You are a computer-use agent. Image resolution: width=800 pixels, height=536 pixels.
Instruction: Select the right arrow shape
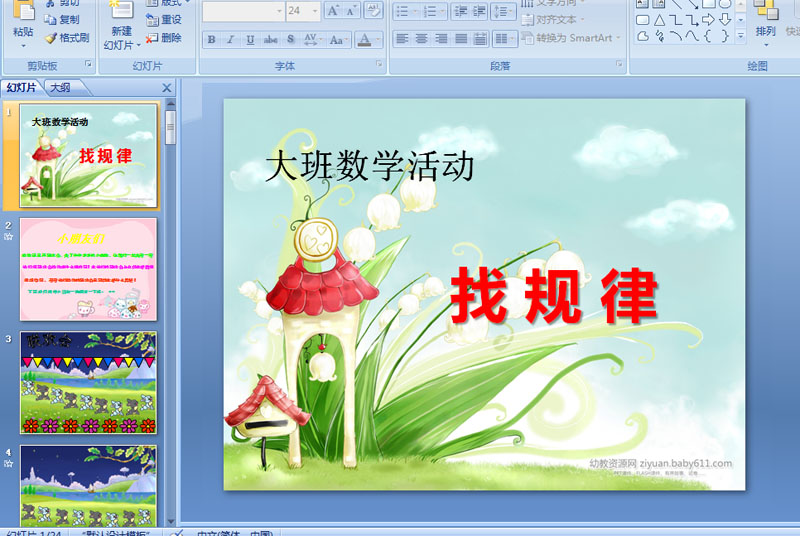click(708, 20)
